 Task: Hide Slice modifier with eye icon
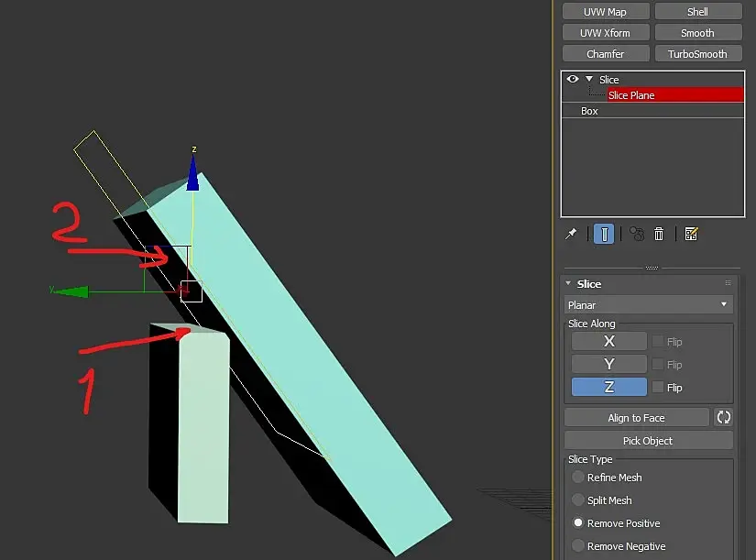[573, 80]
